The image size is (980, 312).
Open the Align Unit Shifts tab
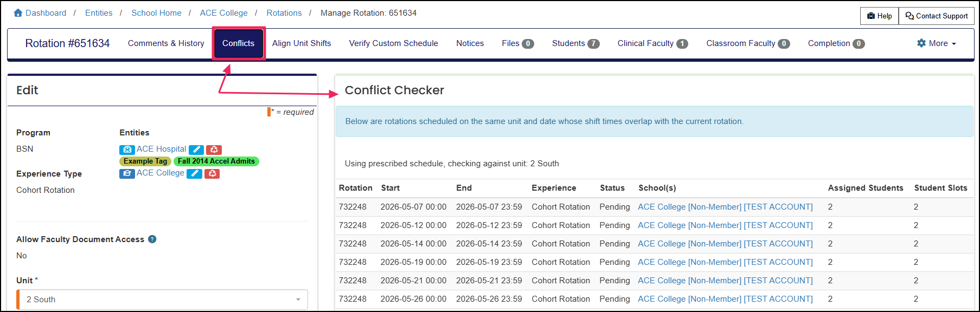pyautogui.click(x=302, y=43)
